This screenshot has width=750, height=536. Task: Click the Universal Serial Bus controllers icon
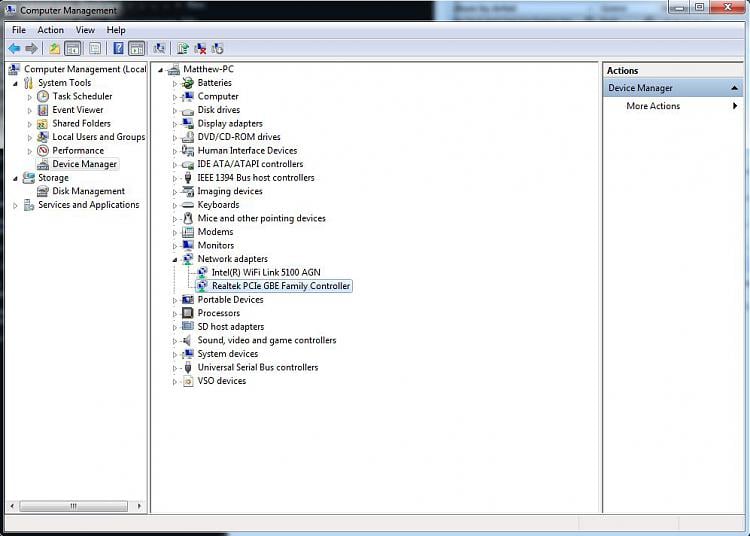(x=188, y=367)
